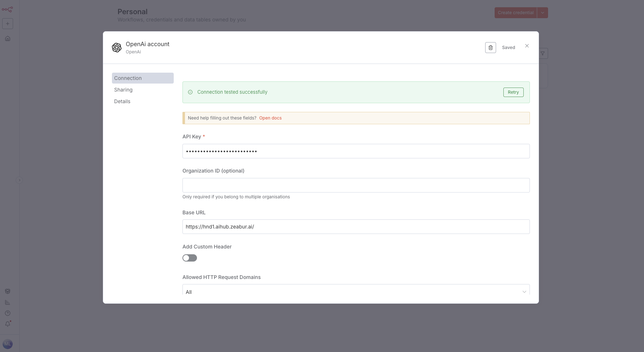This screenshot has height=352, width=644.
Task: Open the help question mark icon
Action: pos(8,313)
